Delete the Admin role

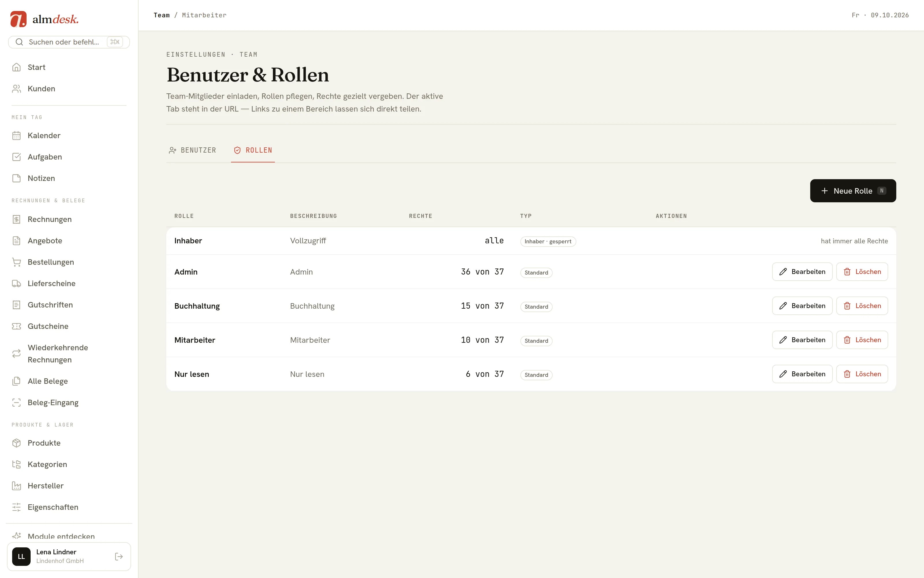coord(862,272)
